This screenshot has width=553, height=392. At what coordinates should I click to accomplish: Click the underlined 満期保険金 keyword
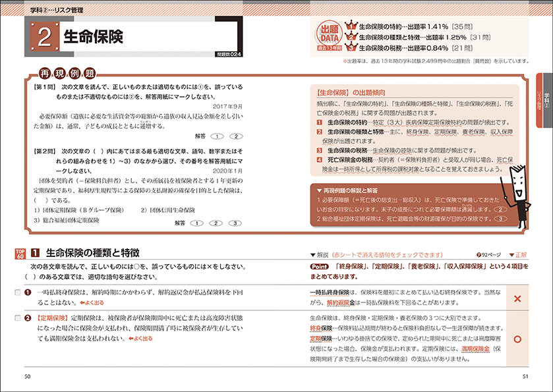476,349
